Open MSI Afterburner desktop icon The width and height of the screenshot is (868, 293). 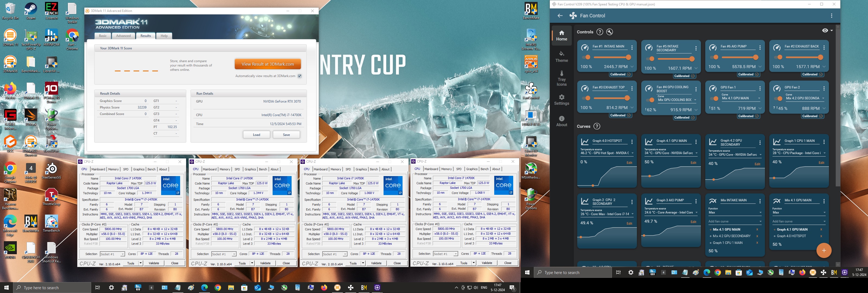tap(531, 171)
